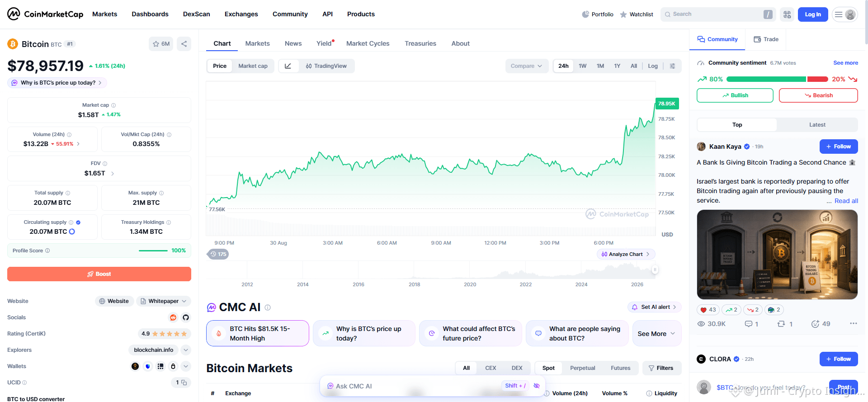Open the GitHub social icon

pos(186,317)
